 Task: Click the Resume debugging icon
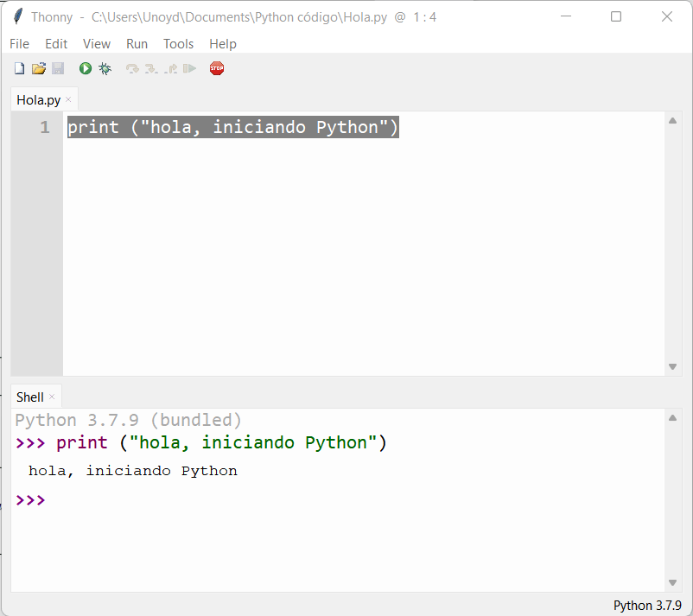click(x=189, y=68)
